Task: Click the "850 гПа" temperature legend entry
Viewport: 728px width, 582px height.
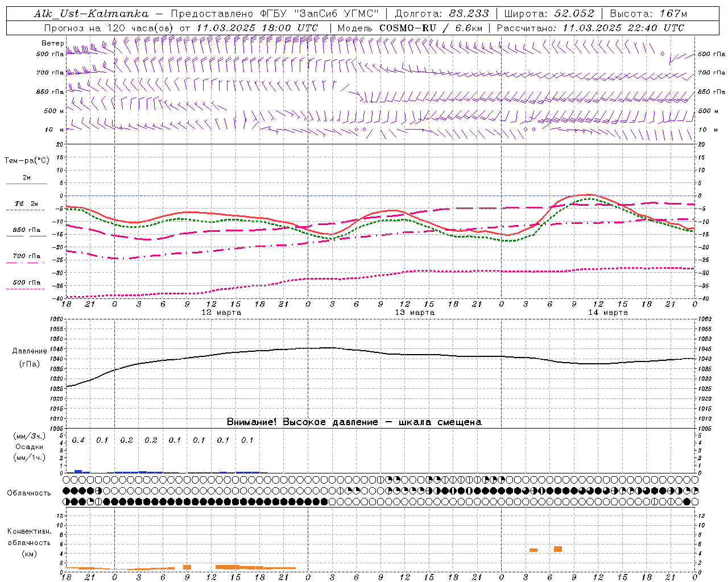Action: pos(26,230)
